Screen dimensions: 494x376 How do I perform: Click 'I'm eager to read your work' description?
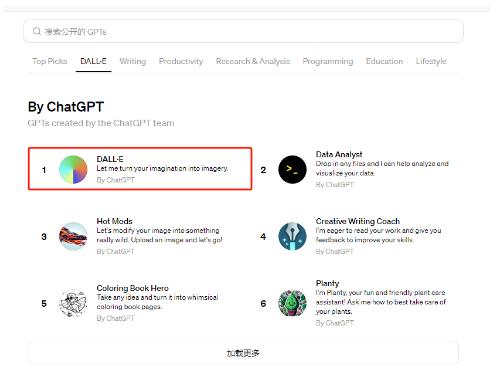point(378,235)
